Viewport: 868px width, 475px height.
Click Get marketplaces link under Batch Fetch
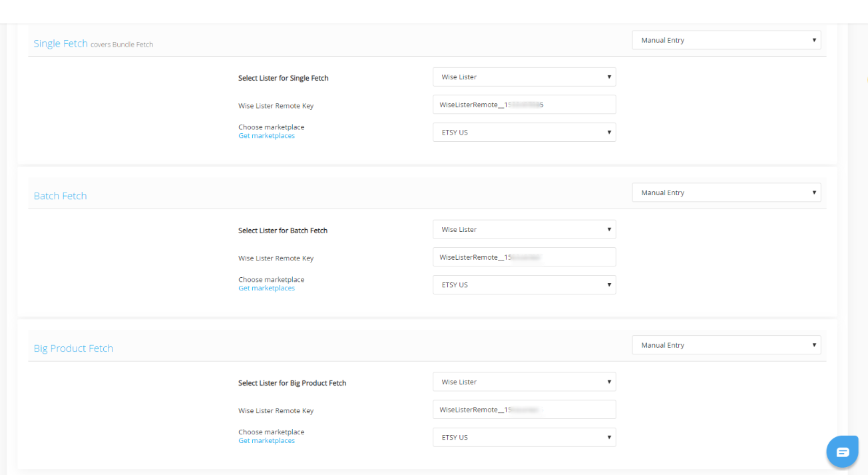[266, 288]
